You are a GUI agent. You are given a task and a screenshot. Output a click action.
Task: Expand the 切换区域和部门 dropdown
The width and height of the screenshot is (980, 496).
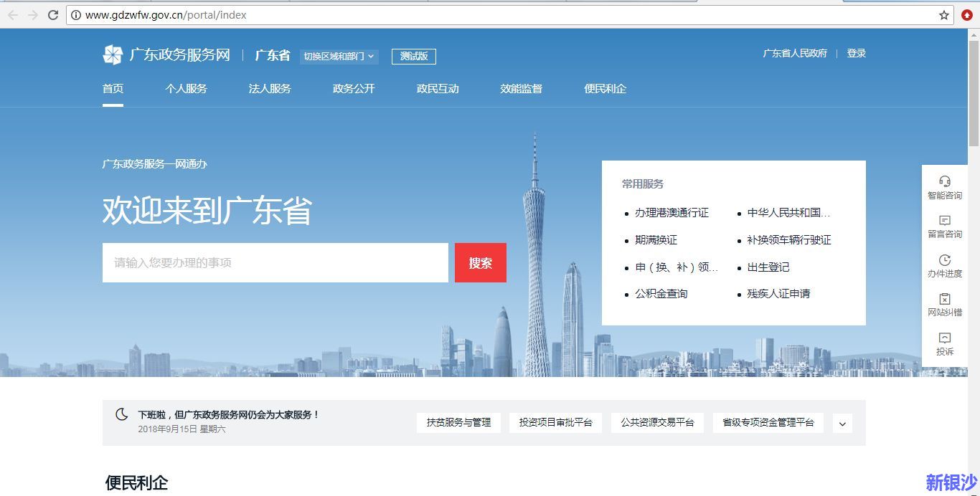point(339,57)
